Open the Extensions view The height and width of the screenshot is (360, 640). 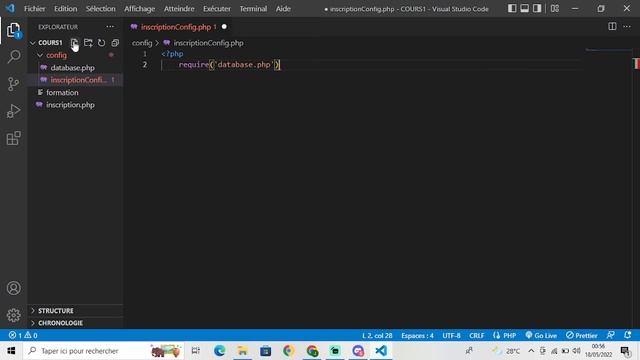coord(13,138)
